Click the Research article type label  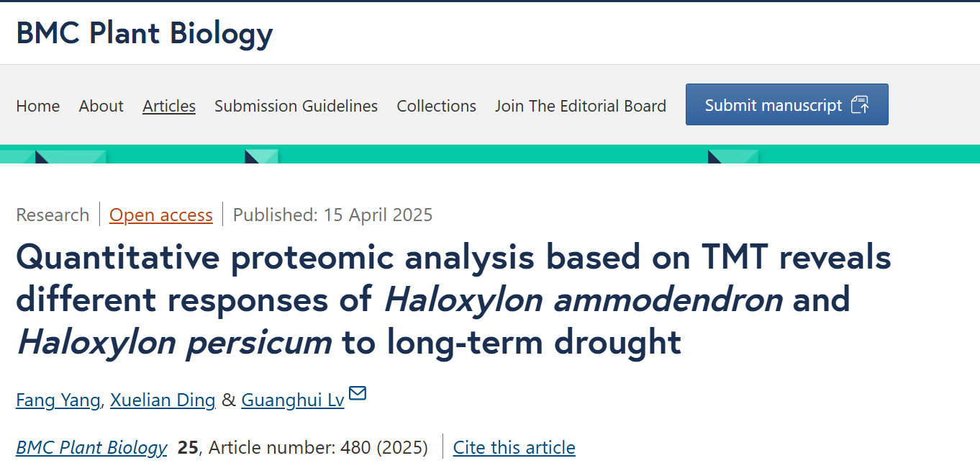[53, 215]
